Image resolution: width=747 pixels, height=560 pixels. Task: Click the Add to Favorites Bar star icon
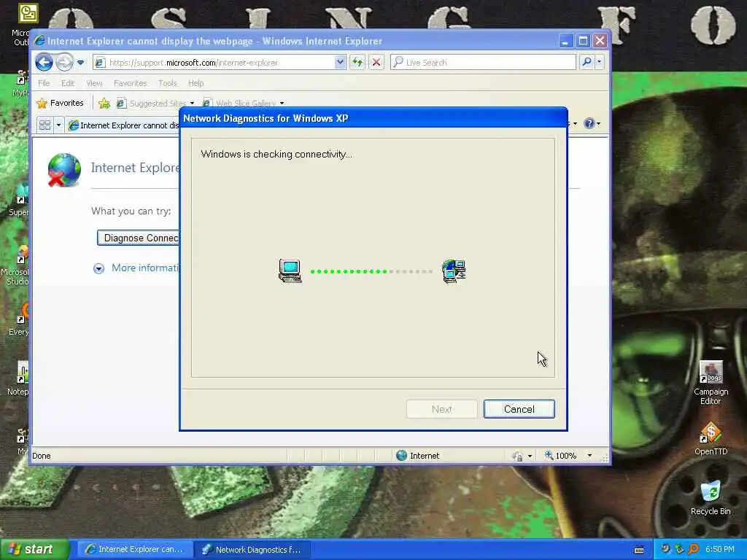click(104, 103)
